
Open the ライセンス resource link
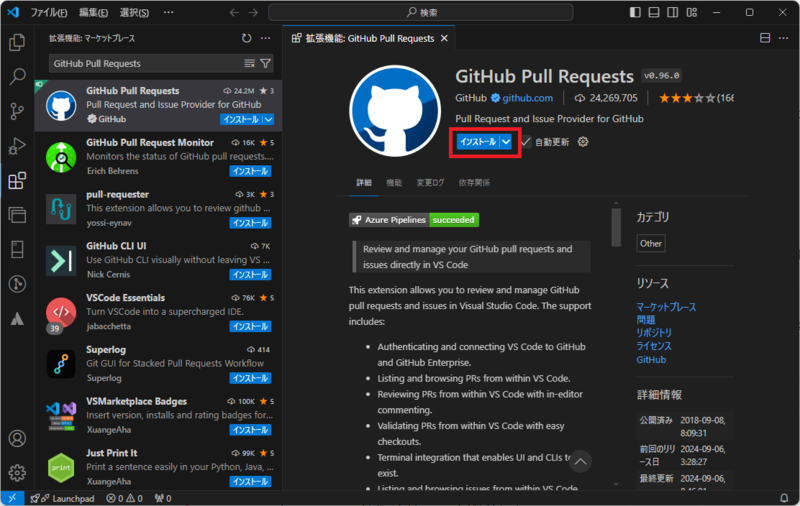tap(654, 346)
